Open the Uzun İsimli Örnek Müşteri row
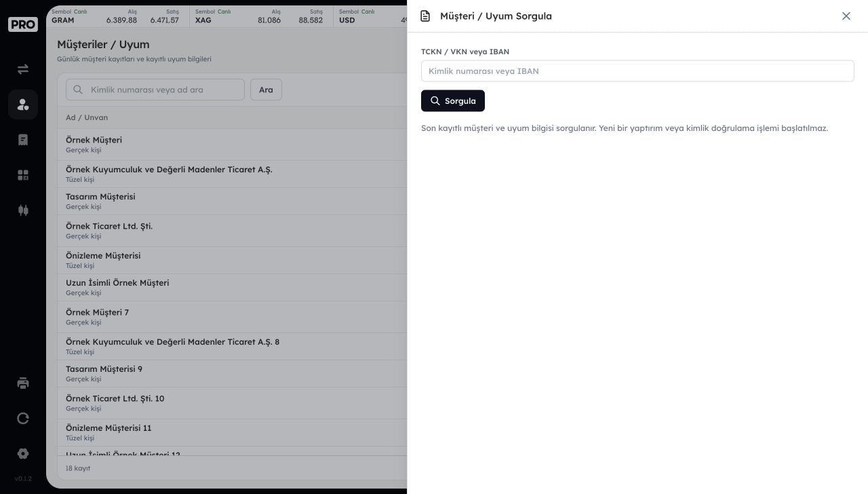This screenshot has width=868, height=494. [232, 287]
